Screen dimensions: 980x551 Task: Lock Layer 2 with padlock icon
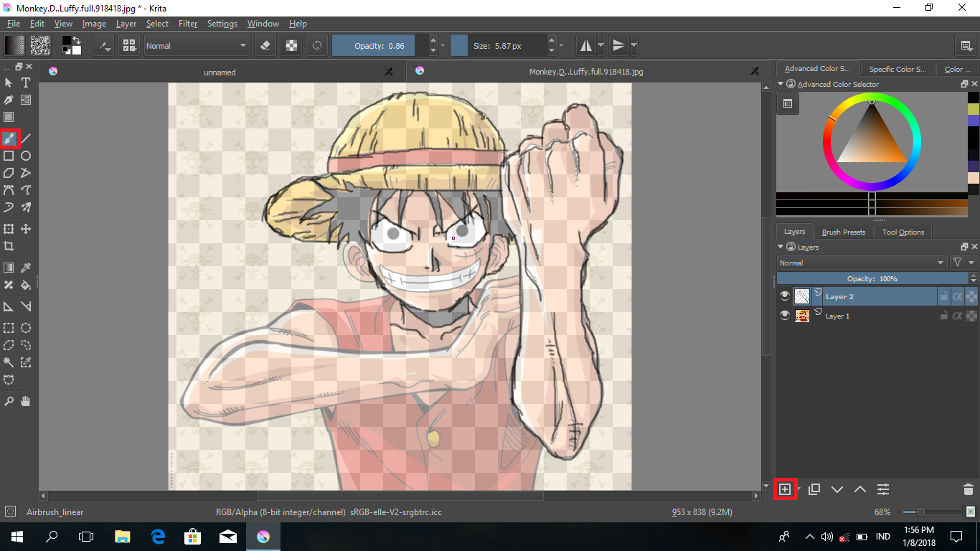pos(944,296)
